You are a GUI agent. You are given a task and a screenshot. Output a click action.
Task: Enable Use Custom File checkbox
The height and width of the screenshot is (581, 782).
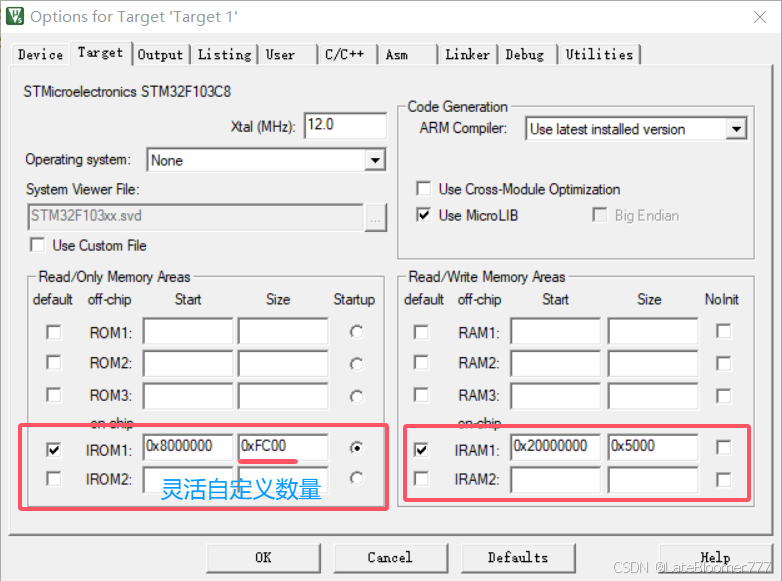pos(38,245)
